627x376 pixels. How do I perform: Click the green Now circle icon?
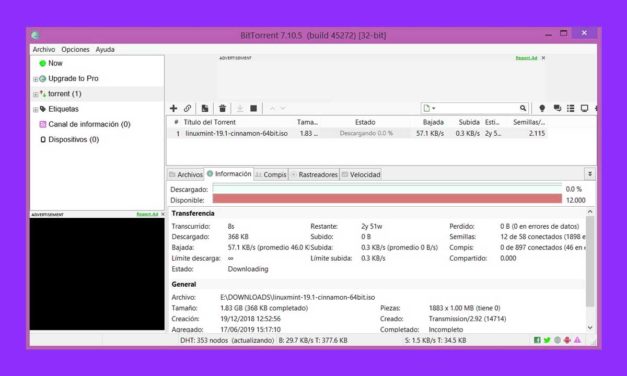tap(42, 63)
